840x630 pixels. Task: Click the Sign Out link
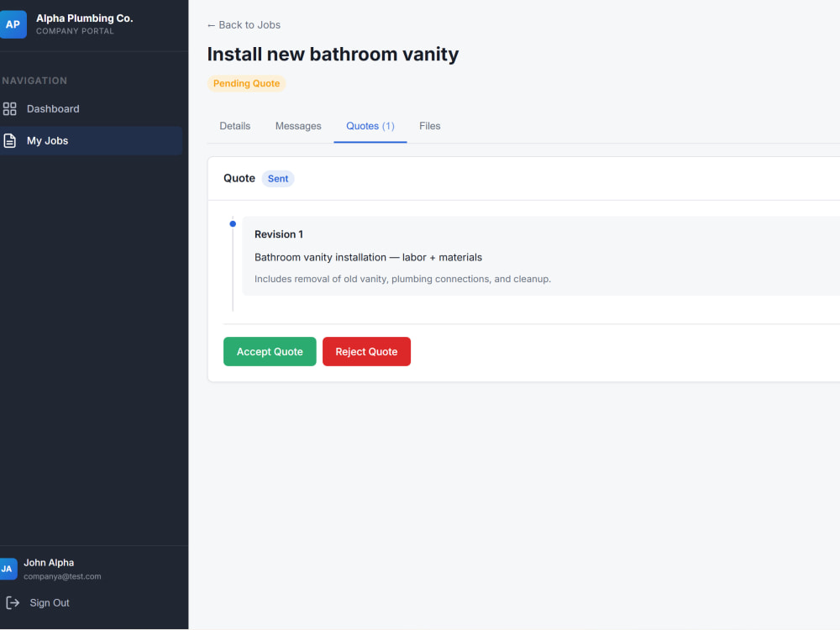click(x=50, y=602)
